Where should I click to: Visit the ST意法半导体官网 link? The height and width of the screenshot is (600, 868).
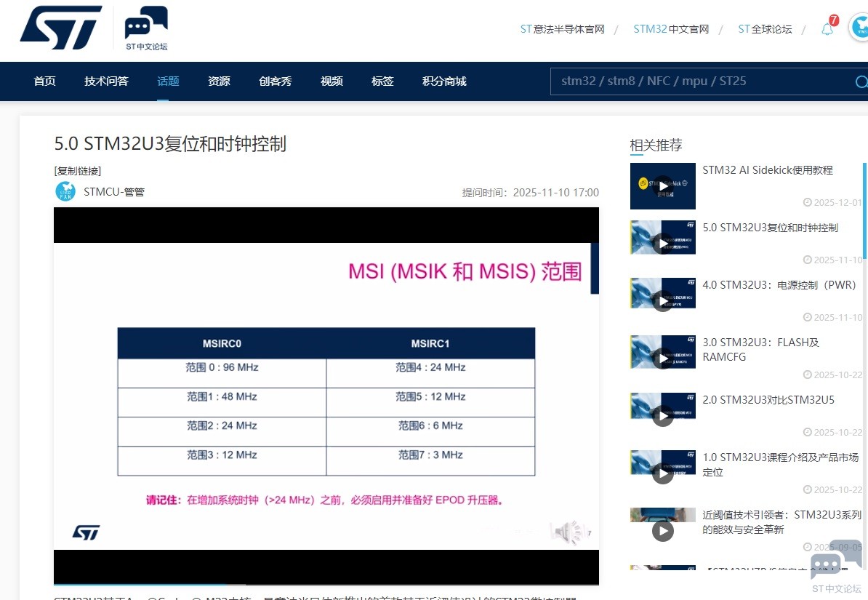pyautogui.click(x=563, y=29)
